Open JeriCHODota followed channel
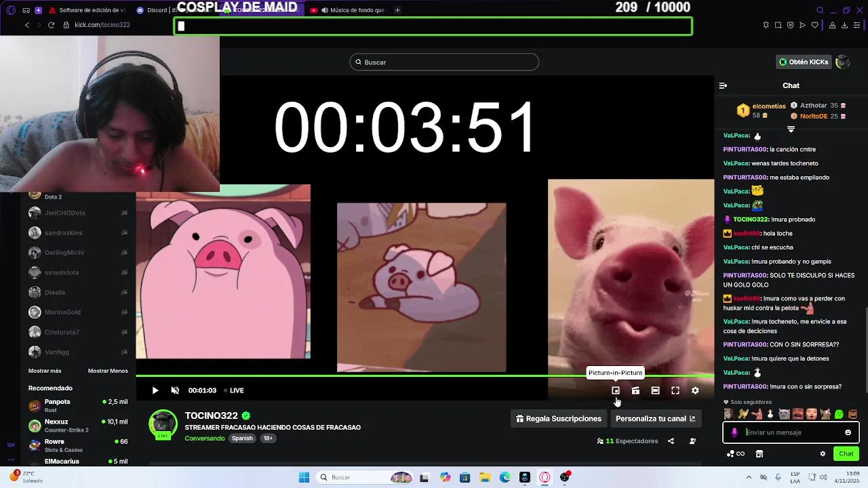Screen dimensions: 868x488 coord(78,213)
